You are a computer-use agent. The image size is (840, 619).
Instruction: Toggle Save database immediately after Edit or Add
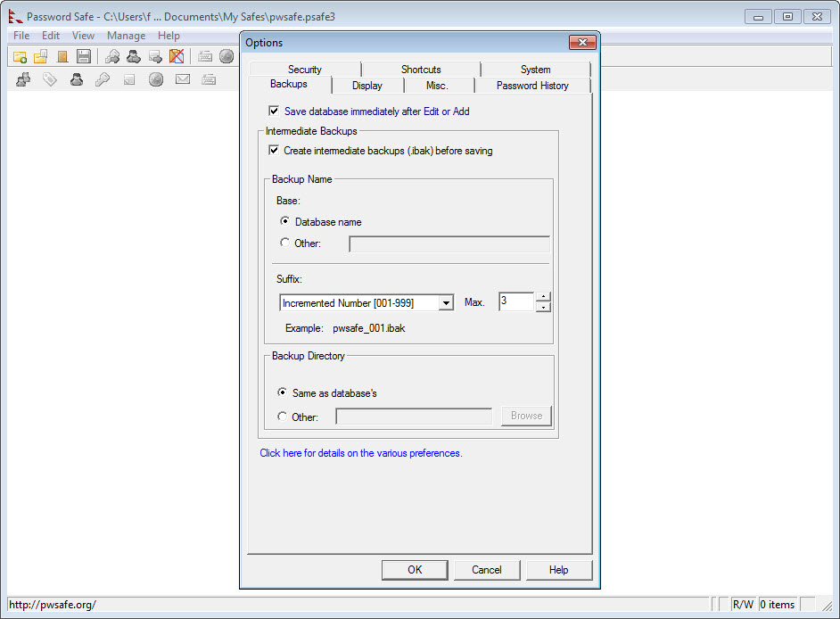tap(274, 111)
